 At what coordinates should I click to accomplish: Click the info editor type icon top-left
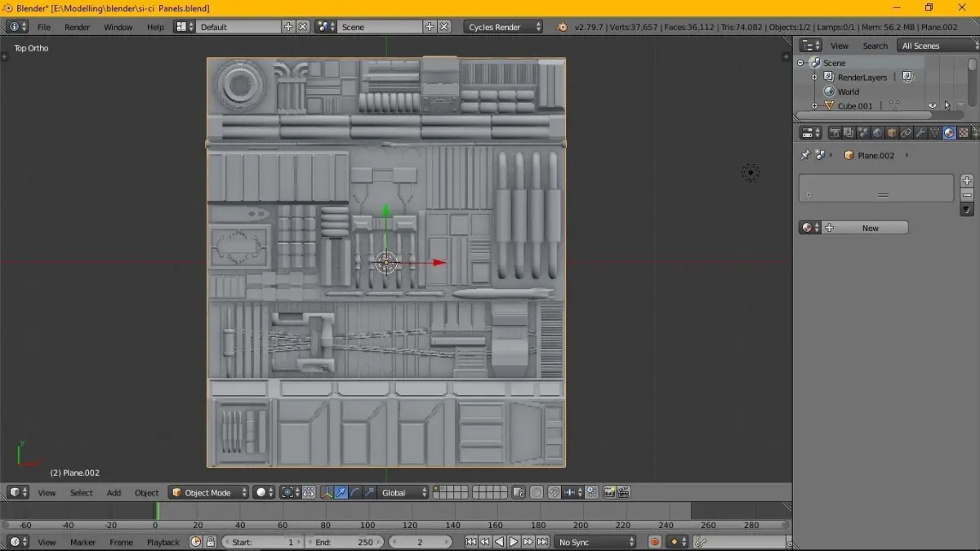[17, 27]
